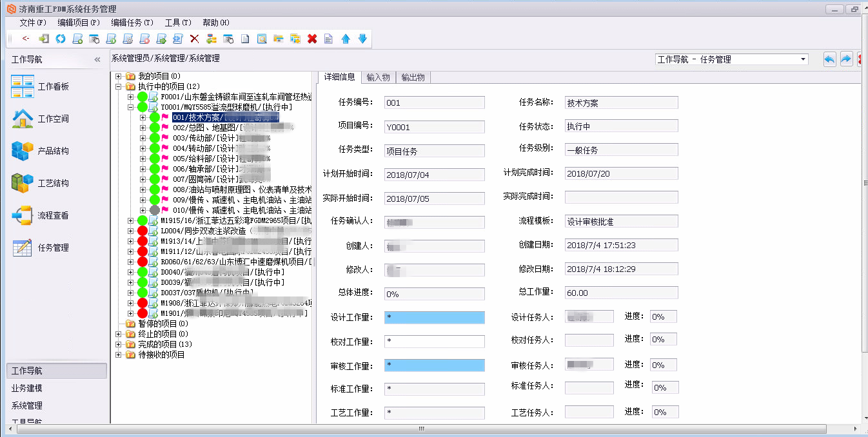
Task: Collapse the 工作导航 panel with the « chevron
Action: (x=97, y=59)
